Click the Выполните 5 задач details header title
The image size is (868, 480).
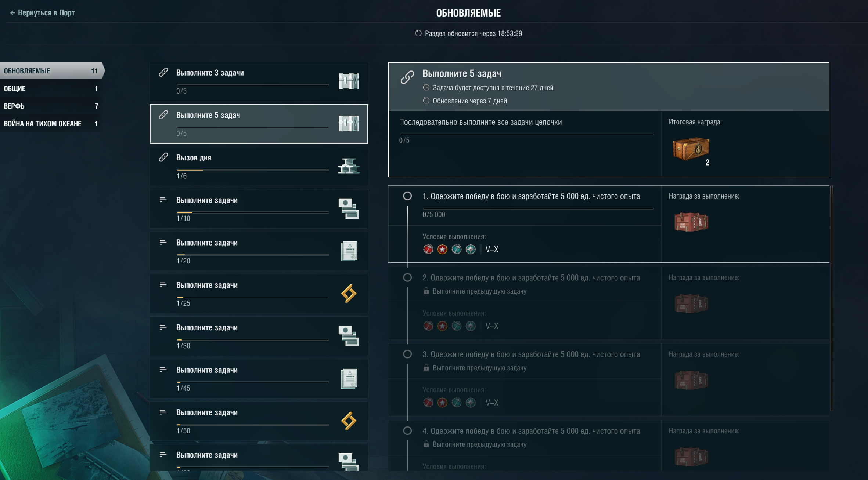pyautogui.click(x=462, y=73)
